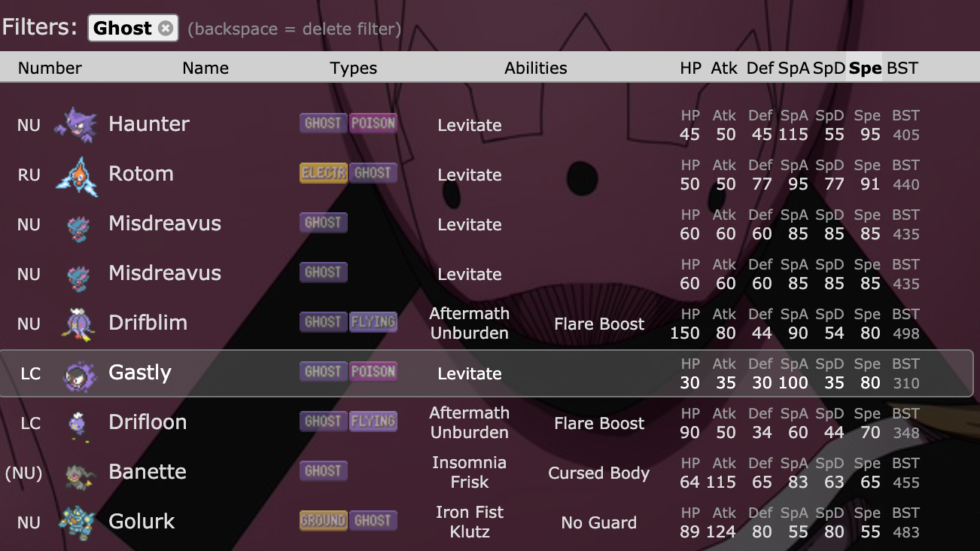Sort by the Types column header
The height and width of the screenshot is (551, 980).
[353, 68]
